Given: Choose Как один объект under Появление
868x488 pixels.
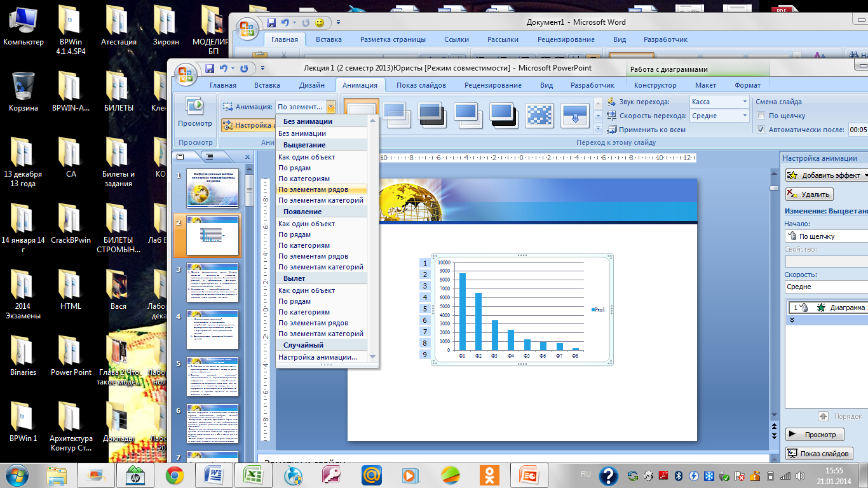Looking at the screenshot, I should [322, 224].
